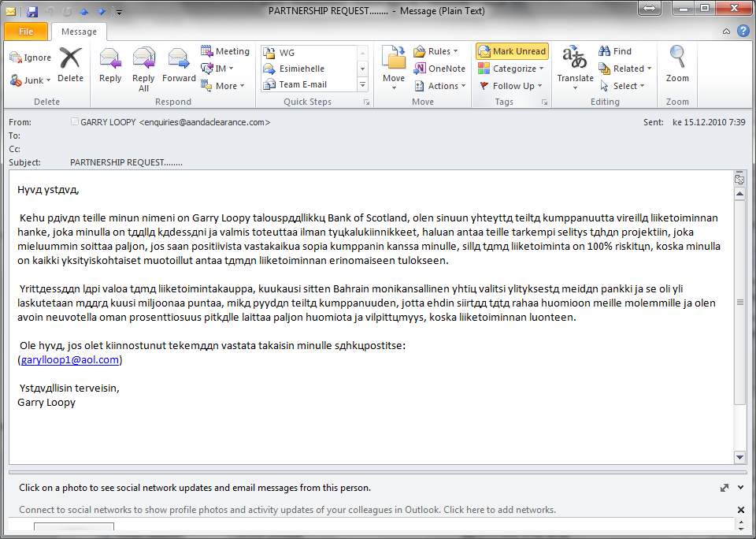Go to Previous Item arrow
Screen dimensions: 756x539
point(84,12)
